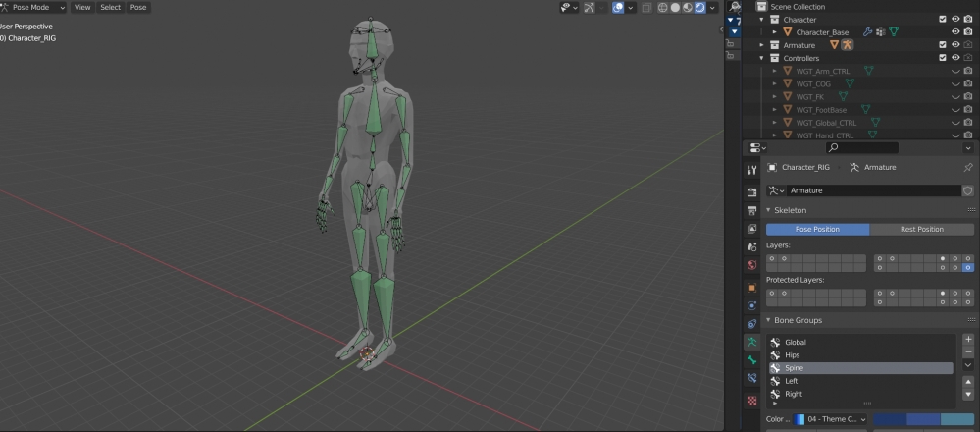Open the Armature Object Data properties tab
Screen dimensions: 980x432
pos(751,342)
